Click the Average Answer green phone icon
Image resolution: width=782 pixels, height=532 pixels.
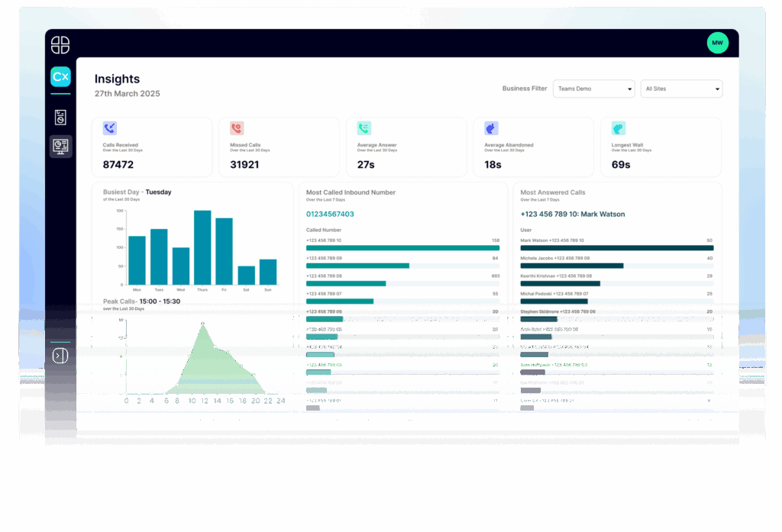point(364,128)
